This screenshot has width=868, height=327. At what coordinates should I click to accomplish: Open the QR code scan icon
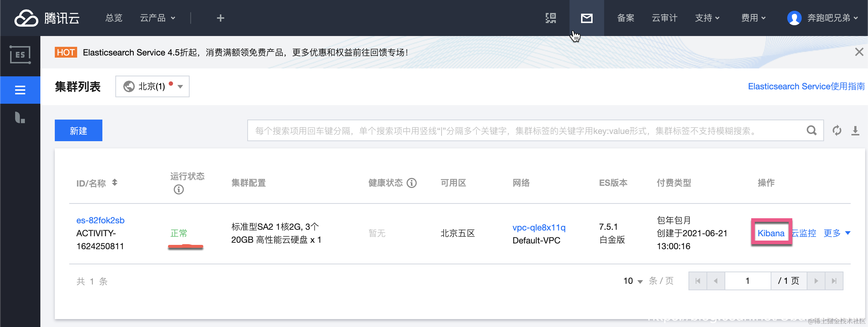tap(551, 18)
